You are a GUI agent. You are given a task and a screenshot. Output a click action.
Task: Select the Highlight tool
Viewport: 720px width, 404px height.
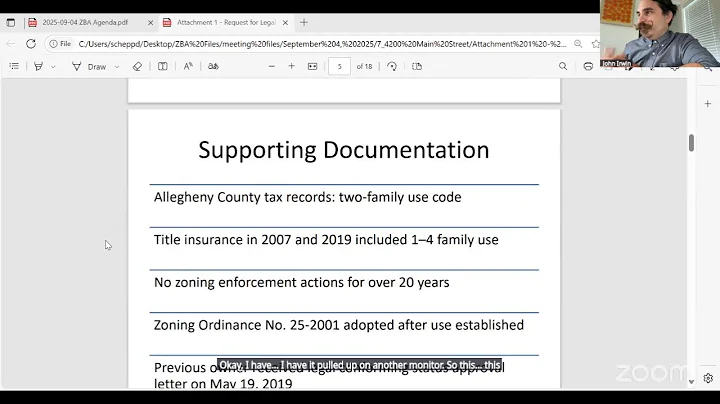tap(39, 67)
